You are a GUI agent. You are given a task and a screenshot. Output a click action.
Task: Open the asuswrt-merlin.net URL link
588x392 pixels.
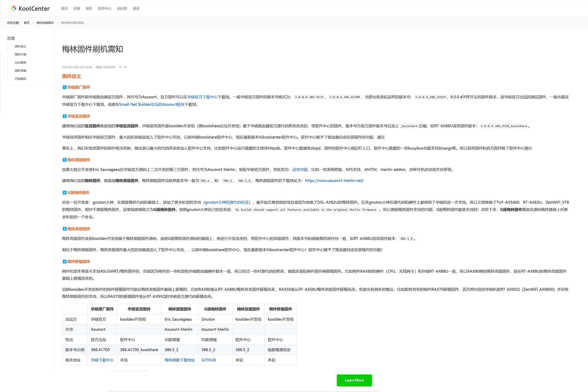point(334,181)
